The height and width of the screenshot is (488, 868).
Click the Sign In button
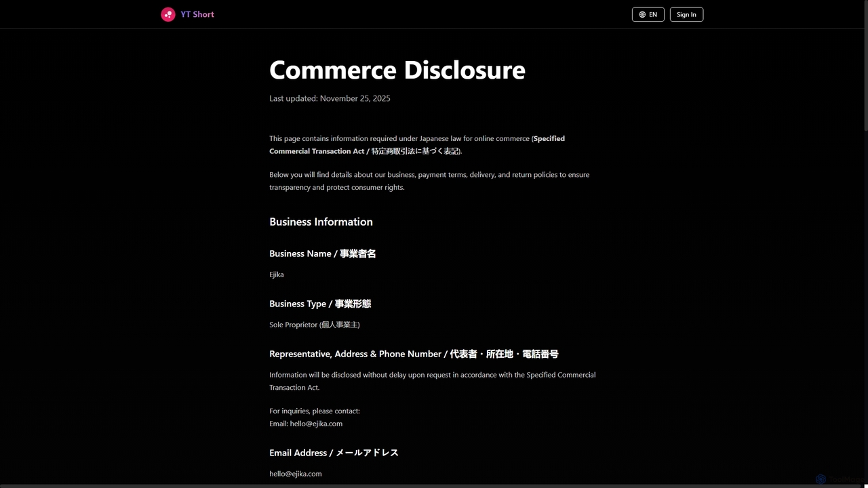click(x=686, y=14)
